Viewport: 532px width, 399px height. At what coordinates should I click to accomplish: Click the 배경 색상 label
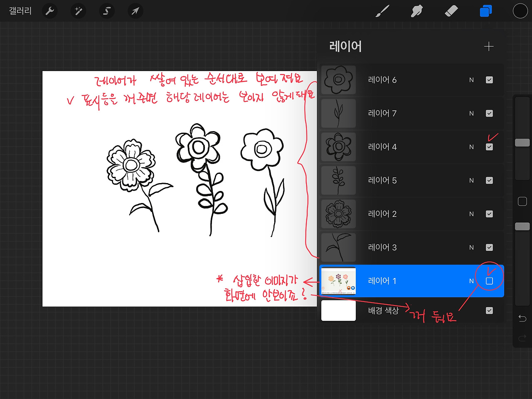click(x=383, y=310)
